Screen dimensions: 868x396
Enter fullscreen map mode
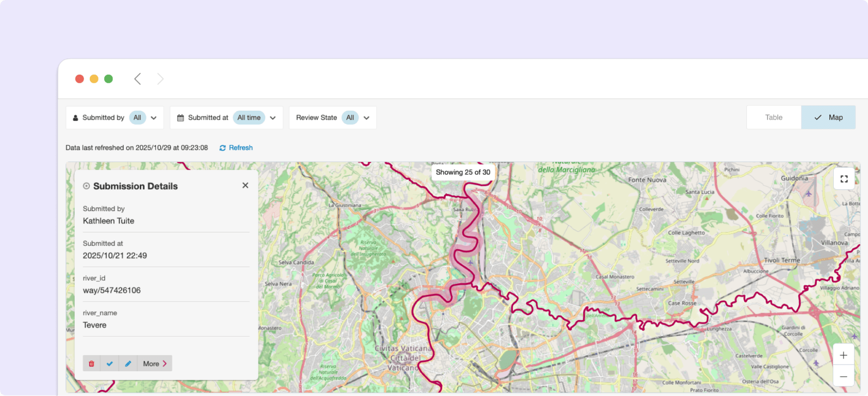pyautogui.click(x=844, y=179)
